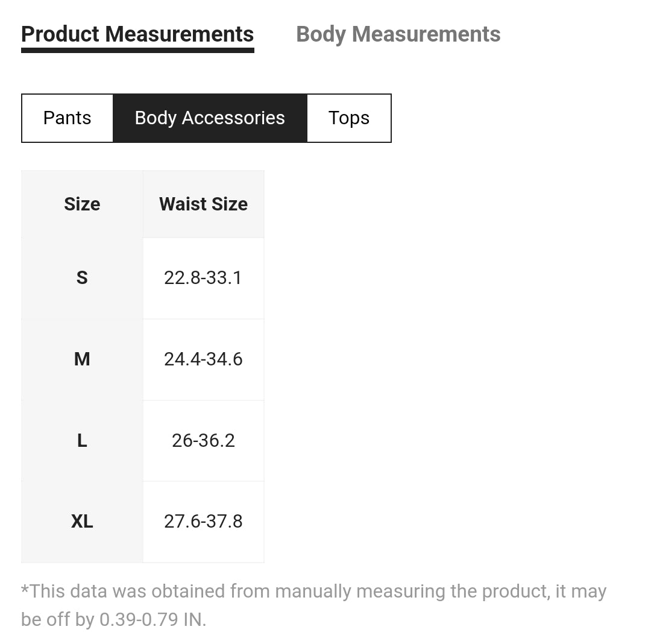Select the L size row label
The height and width of the screenshot is (644, 651).
click(x=82, y=441)
